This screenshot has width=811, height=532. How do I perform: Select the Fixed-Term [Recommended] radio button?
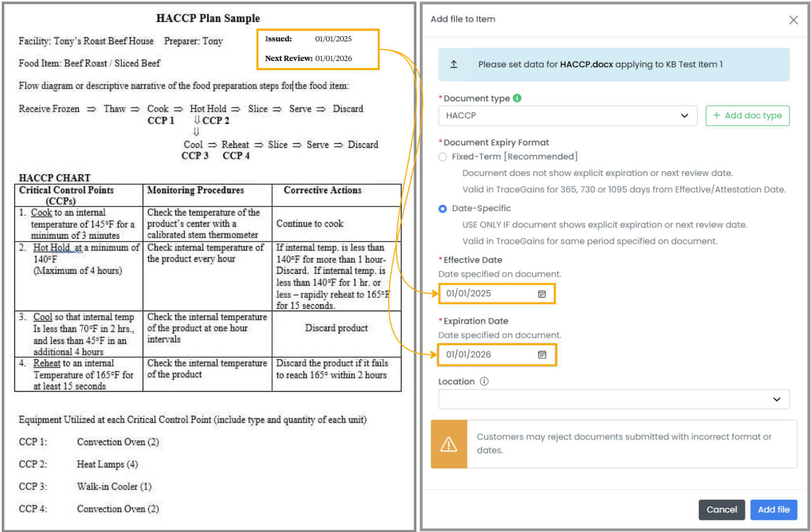point(442,156)
